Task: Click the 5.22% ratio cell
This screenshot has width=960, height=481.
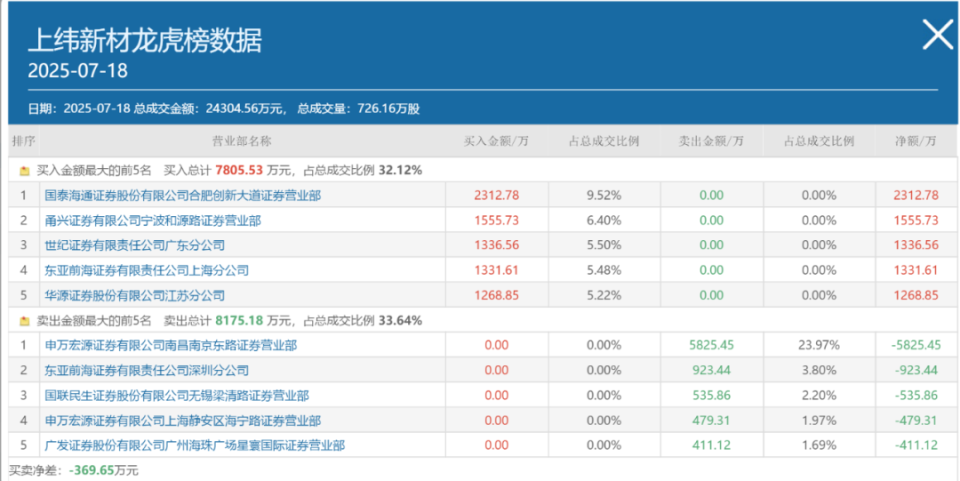Action: tap(604, 296)
